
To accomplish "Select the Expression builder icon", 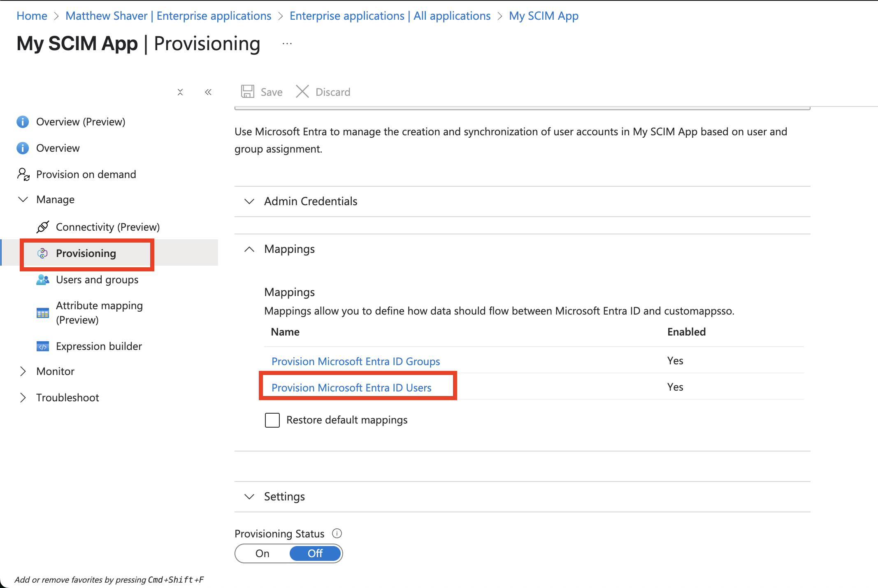I will click(43, 346).
